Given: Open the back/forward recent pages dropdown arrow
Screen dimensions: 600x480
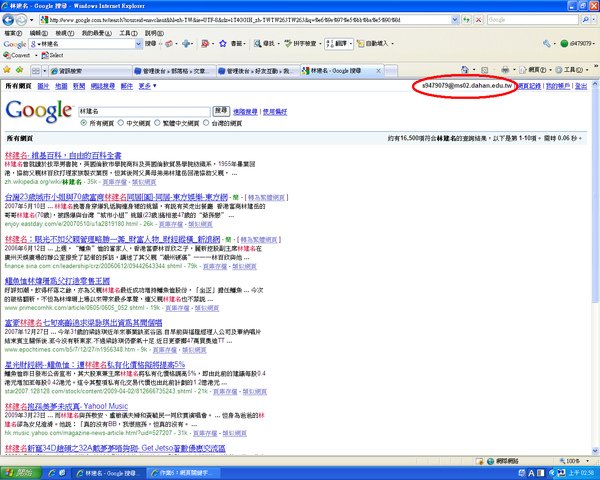Looking at the screenshot, I should click(31, 20).
